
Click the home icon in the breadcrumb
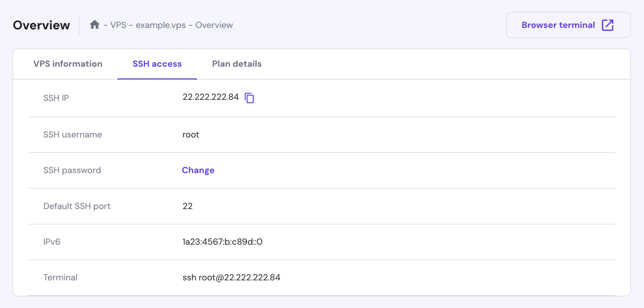pos(95,25)
